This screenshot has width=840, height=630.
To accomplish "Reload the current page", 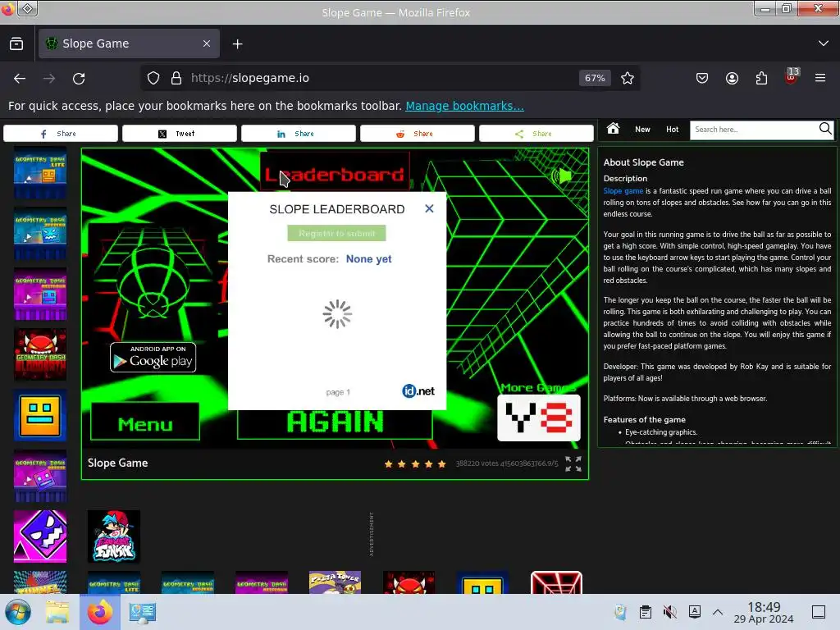I will coord(79,78).
